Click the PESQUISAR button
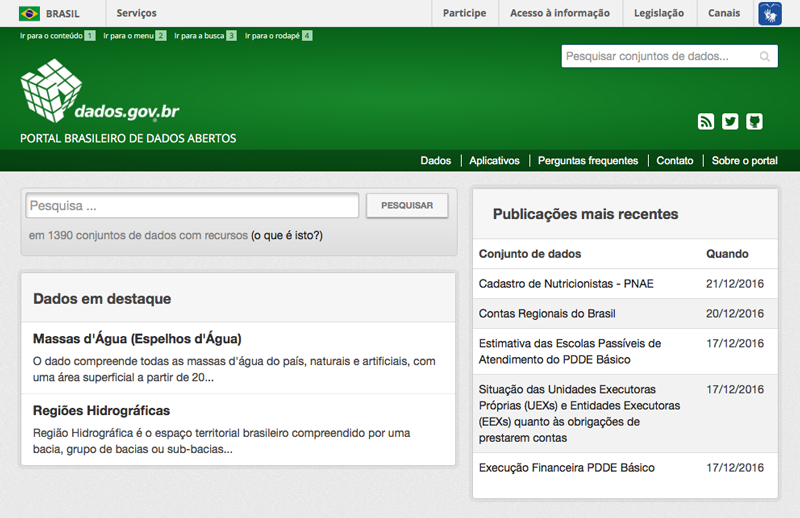800x518 pixels. [407, 206]
